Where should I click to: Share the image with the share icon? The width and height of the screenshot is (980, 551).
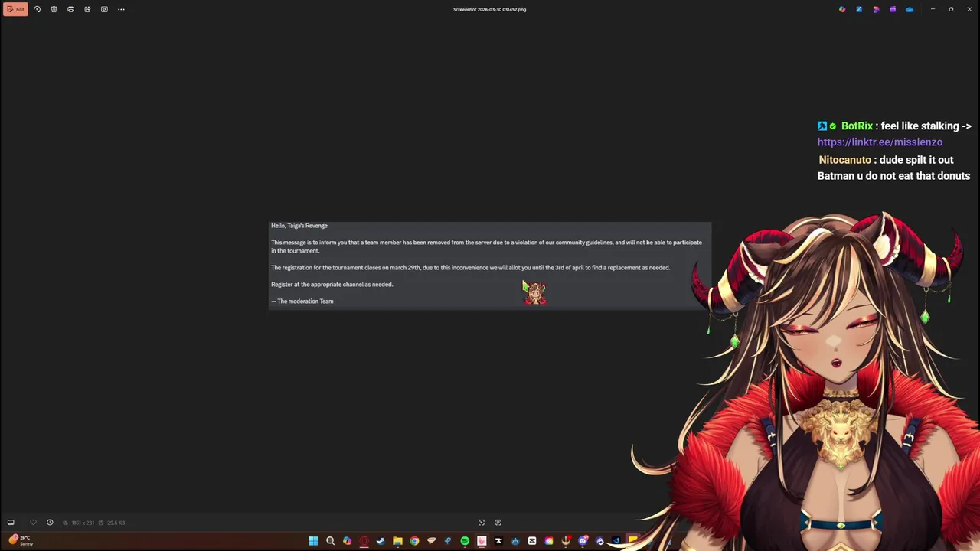point(87,9)
